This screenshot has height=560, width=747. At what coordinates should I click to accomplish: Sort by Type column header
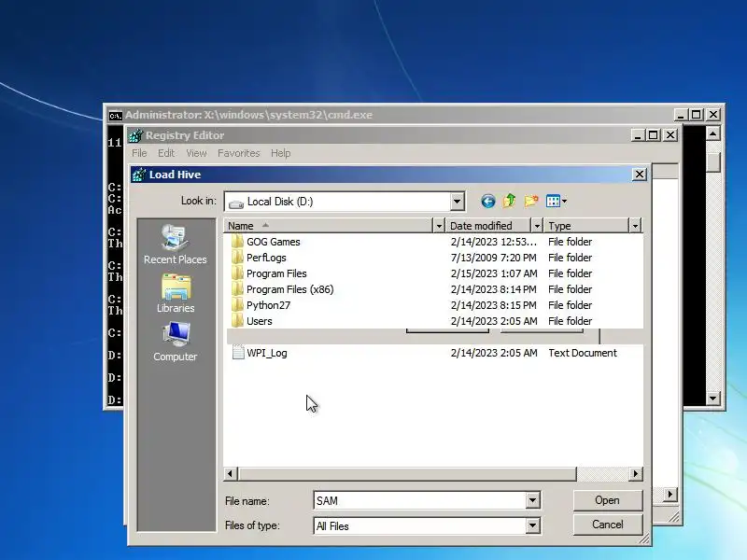pos(587,226)
